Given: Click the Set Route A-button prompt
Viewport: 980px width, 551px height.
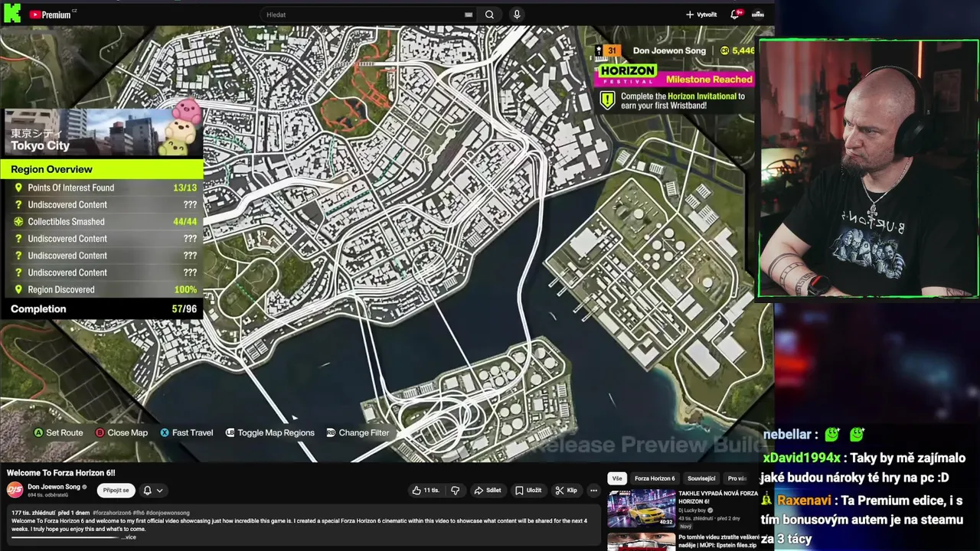Looking at the screenshot, I should tap(58, 433).
